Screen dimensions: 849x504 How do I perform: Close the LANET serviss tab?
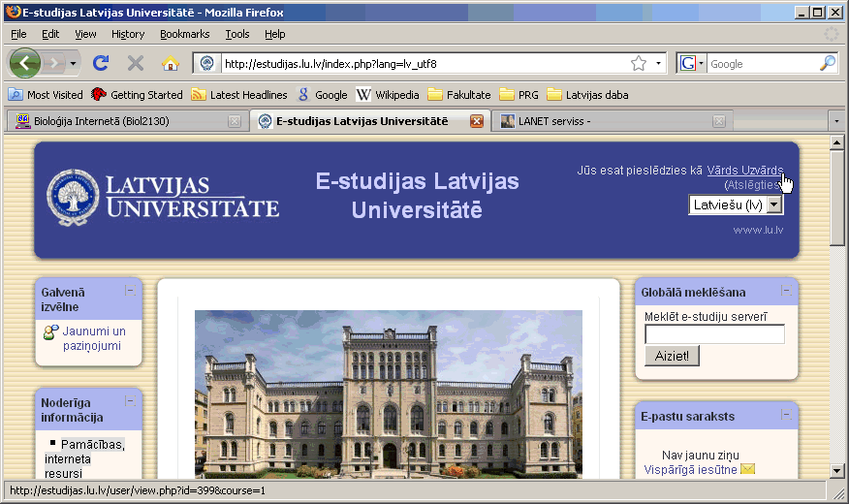[x=719, y=121]
